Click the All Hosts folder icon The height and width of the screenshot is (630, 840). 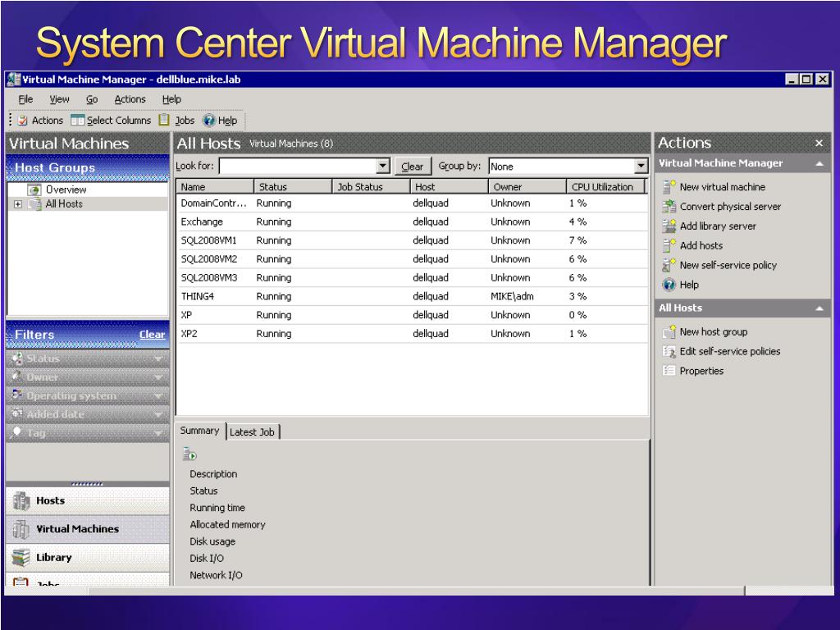(34, 203)
